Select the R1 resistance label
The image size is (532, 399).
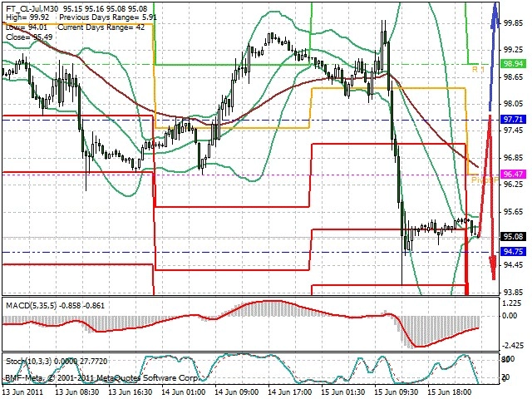479,70
